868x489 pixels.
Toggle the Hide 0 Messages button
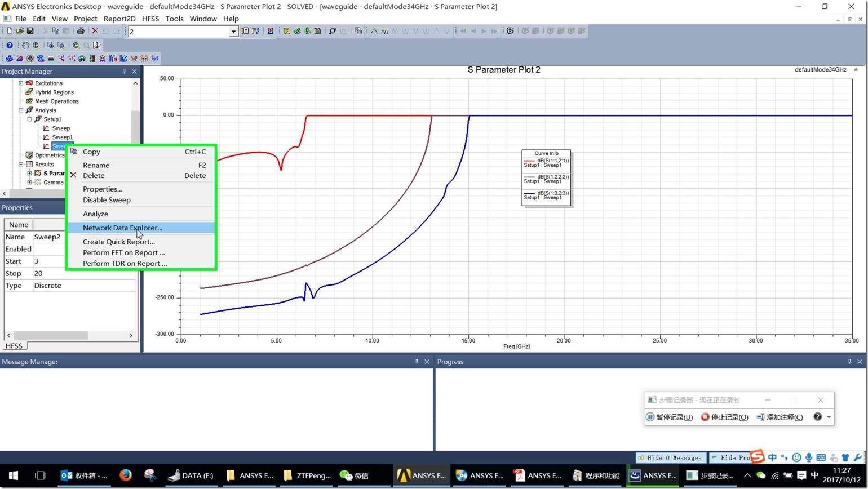tap(670, 457)
